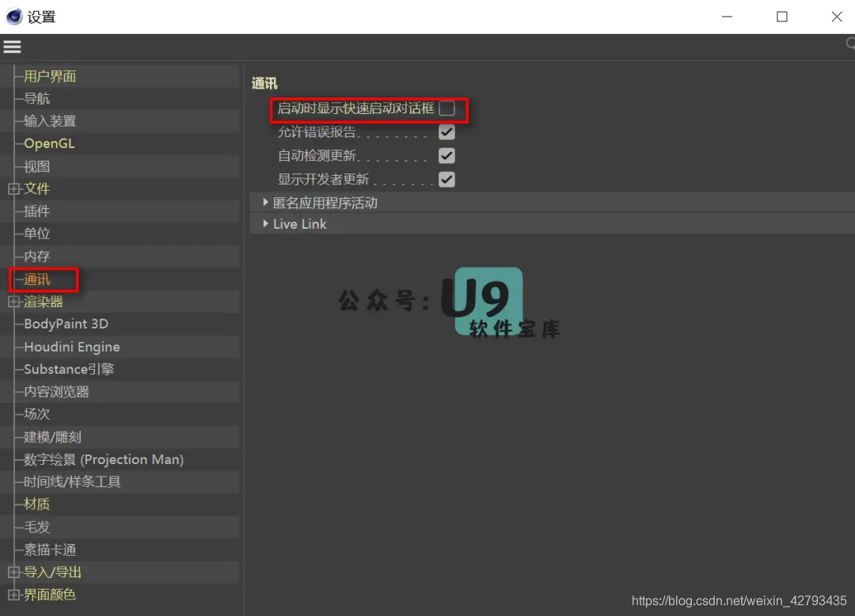Select the 毛发 settings page
The width and height of the screenshot is (855, 616).
point(37,527)
